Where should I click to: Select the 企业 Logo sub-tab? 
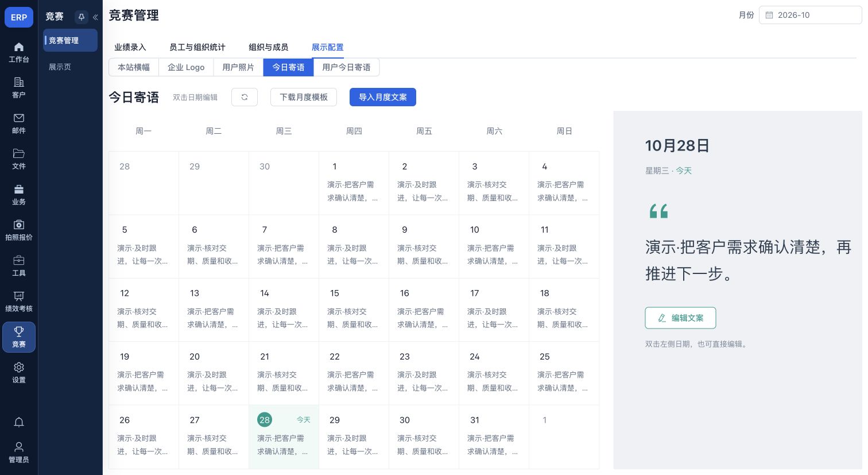(186, 67)
